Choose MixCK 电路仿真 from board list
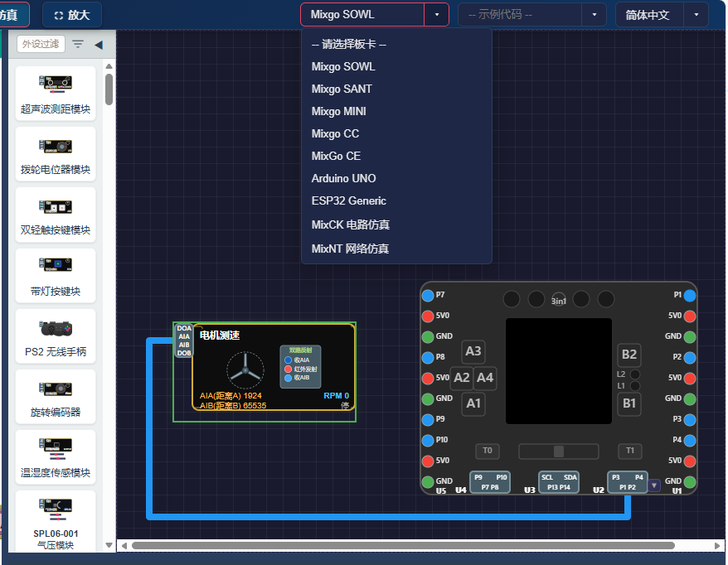This screenshot has height=565, width=728. [396, 225]
